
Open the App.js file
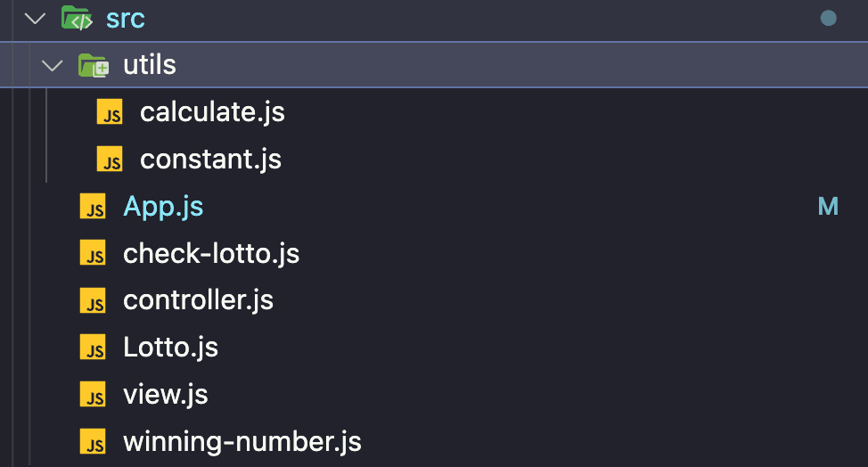click(163, 207)
